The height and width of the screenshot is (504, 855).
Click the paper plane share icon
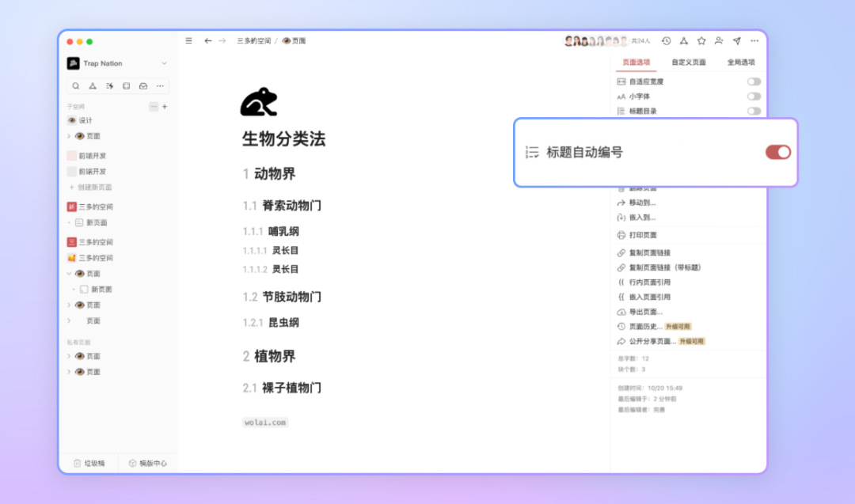tap(737, 41)
